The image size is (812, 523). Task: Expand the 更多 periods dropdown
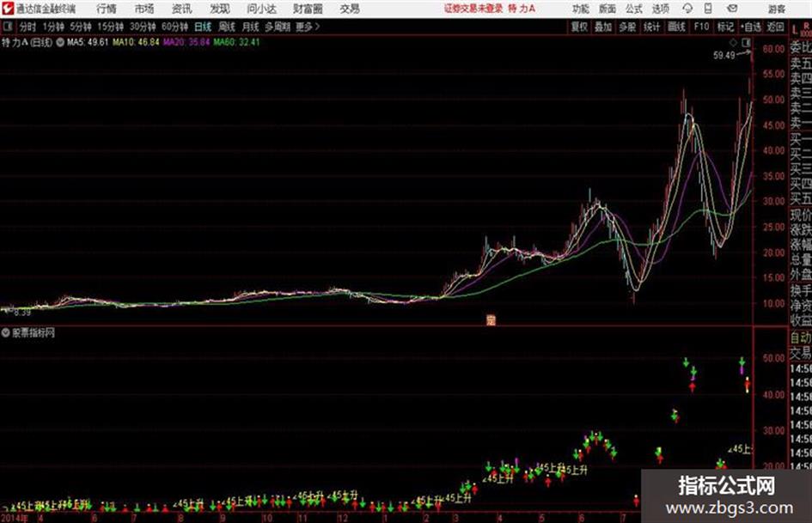click(x=308, y=27)
